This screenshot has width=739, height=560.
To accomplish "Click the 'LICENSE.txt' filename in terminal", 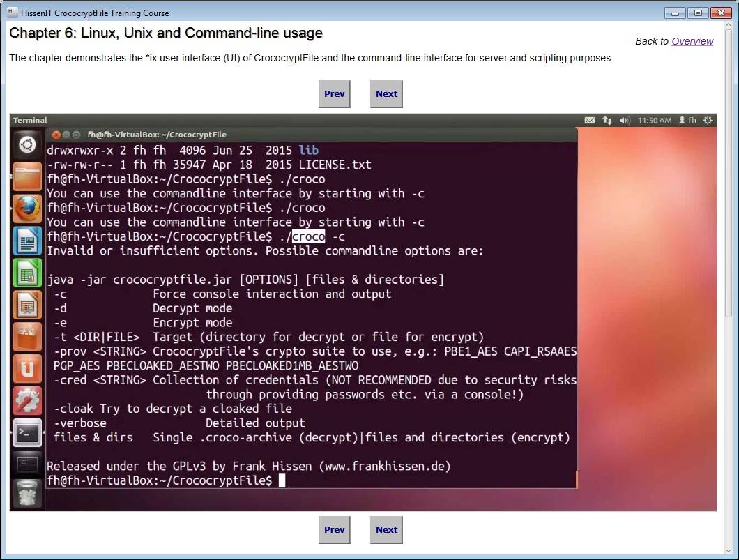I will pos(335,165).
